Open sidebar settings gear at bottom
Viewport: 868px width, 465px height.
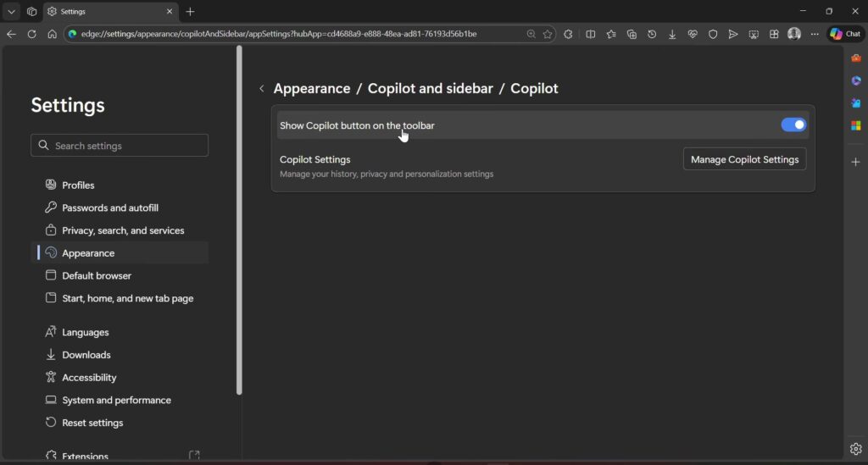pyautogui.click(x=856, y=449)
